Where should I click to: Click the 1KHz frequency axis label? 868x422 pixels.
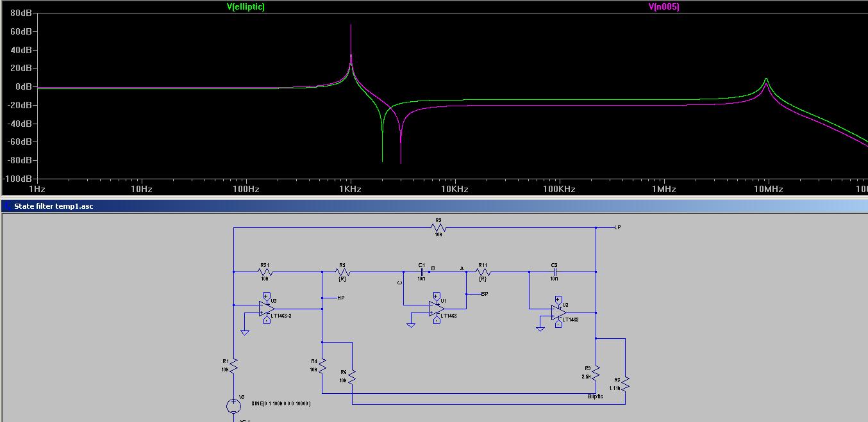click(350, 189)
